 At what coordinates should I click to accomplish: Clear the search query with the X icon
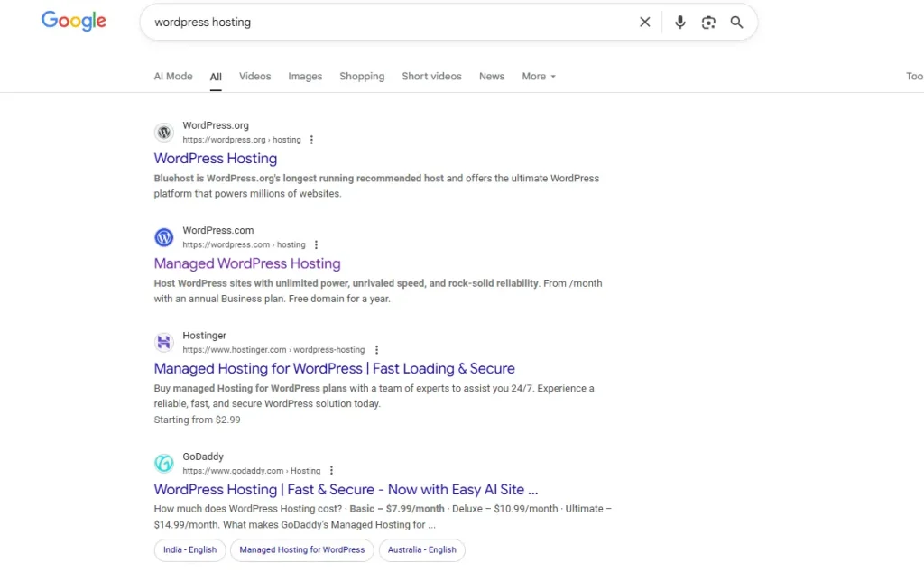[x=644, y=23]
